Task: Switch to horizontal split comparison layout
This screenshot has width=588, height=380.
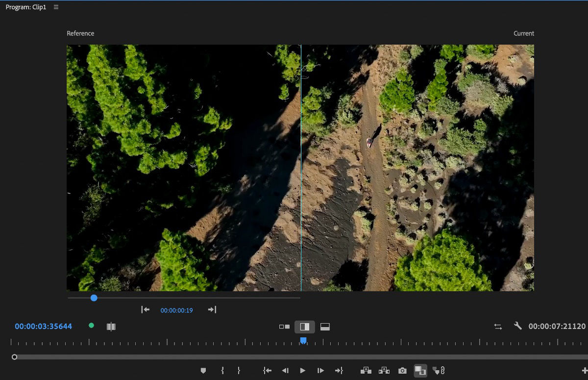Action: pyautogui.click(x=324, y=326)
